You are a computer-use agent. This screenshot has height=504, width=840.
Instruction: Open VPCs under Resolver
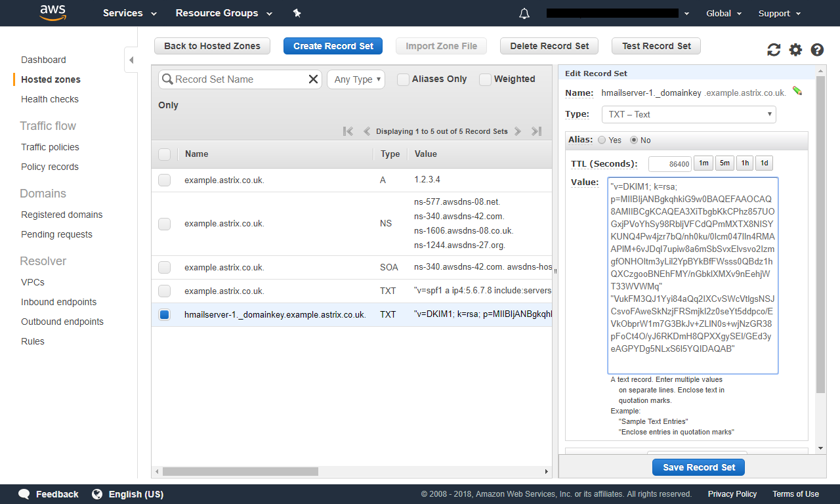coord(33,282)
